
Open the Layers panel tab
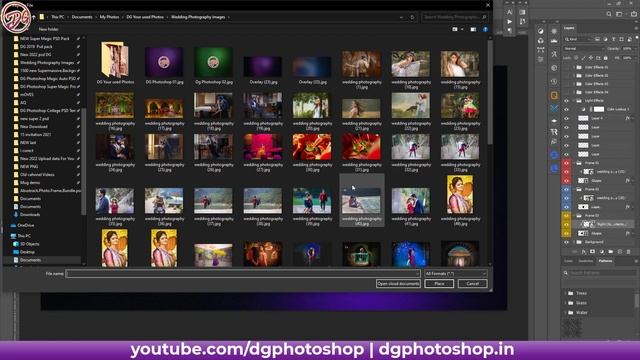click(x=569, y=28)
